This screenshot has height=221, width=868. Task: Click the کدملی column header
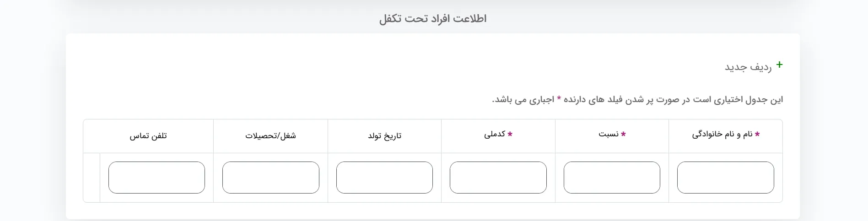click(x=495, y=135)
